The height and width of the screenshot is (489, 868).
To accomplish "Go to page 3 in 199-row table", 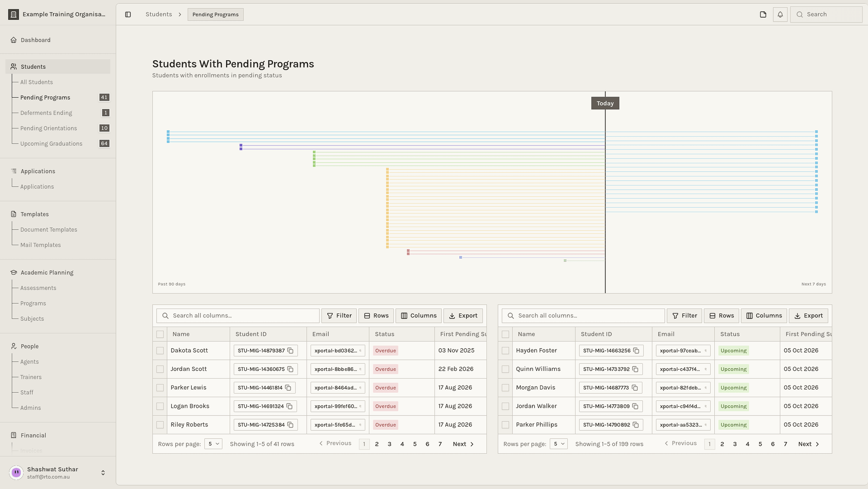I will point(735,444).
